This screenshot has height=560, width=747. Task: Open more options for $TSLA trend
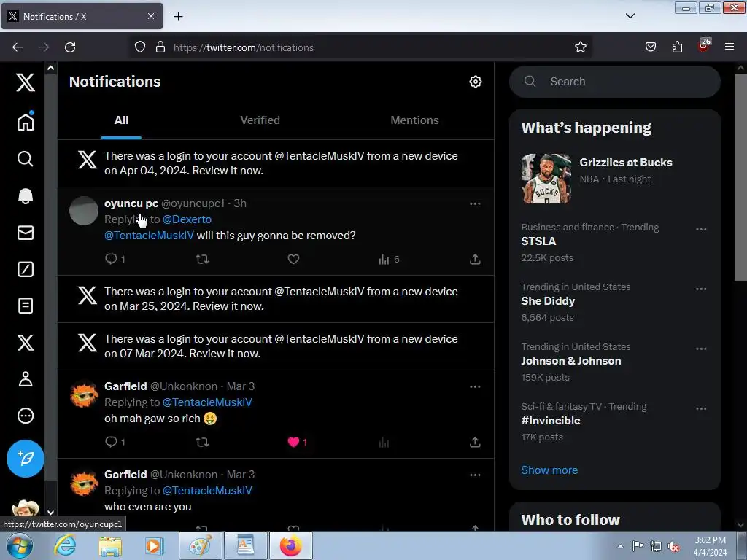point(701,229)
